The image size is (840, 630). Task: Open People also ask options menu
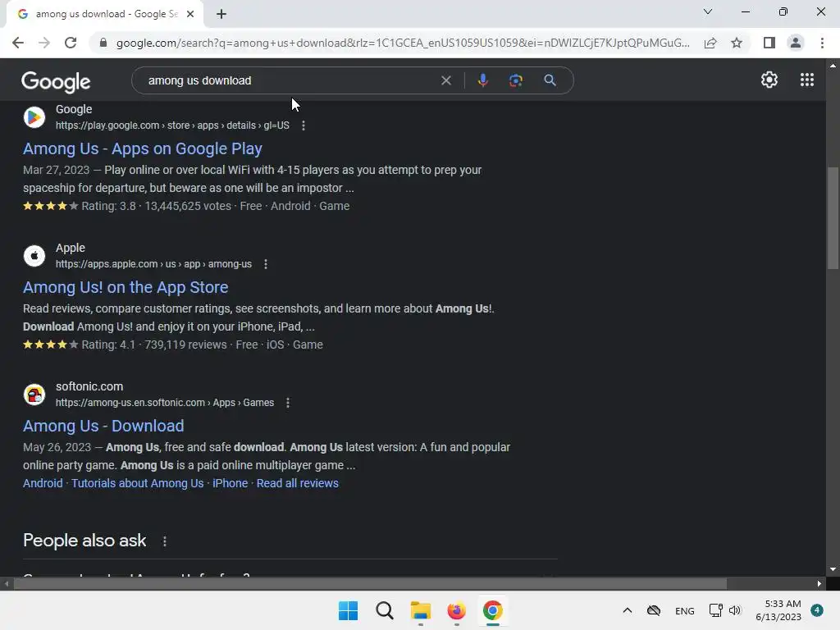pyautogui.click(x=164, y=541)
